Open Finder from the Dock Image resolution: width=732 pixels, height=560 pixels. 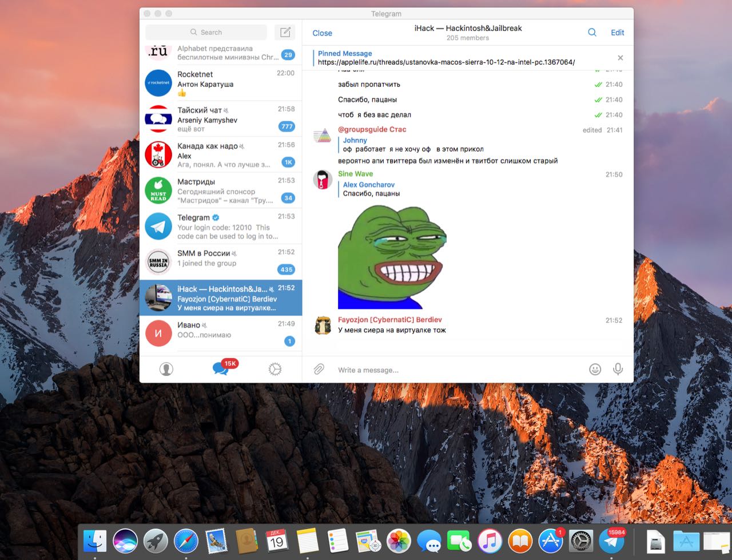point(95,541)
